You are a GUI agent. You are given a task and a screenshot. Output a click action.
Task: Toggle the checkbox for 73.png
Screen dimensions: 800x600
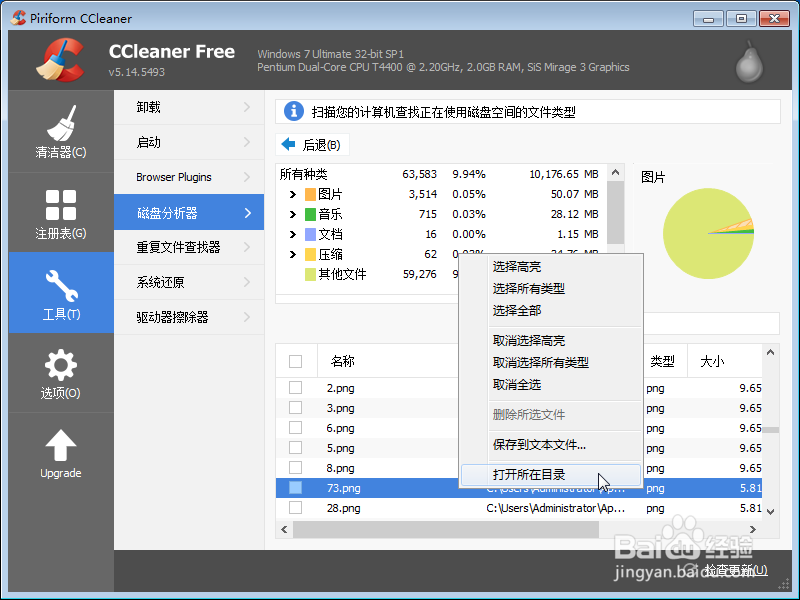tap(295, 488)
